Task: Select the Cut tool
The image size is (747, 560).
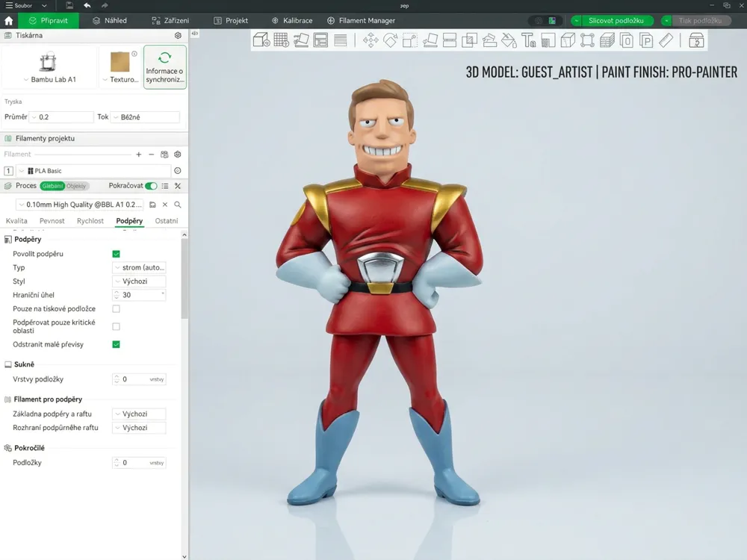Action: [450, 40]
